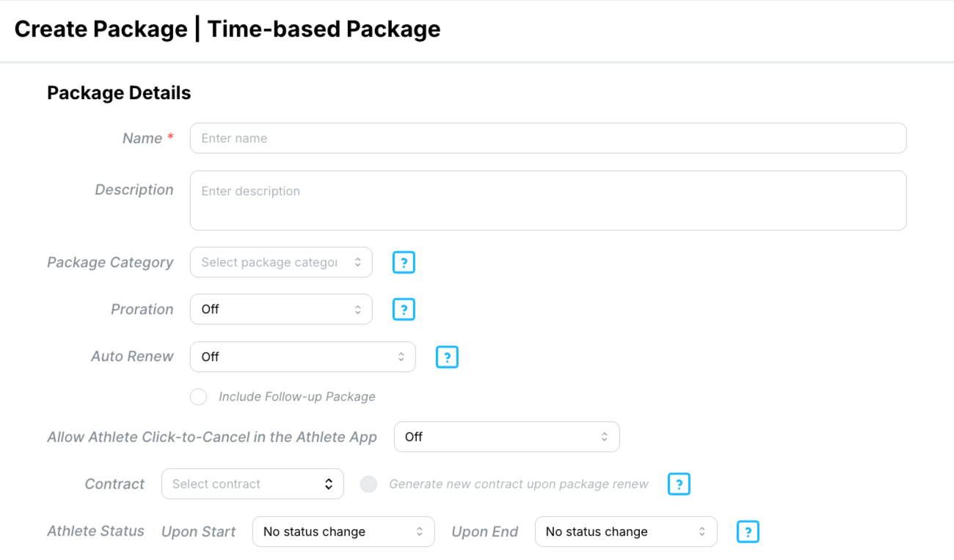The width and height of the screenshot is (954, 560).
Task: Open the Package Category dropdown
Action: point(281,262)
